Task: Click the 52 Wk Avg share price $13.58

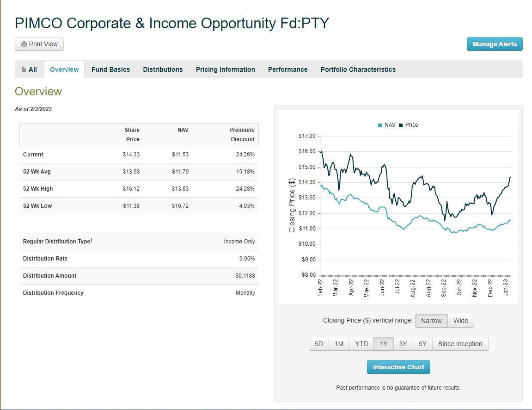Action: click(131, 172)
